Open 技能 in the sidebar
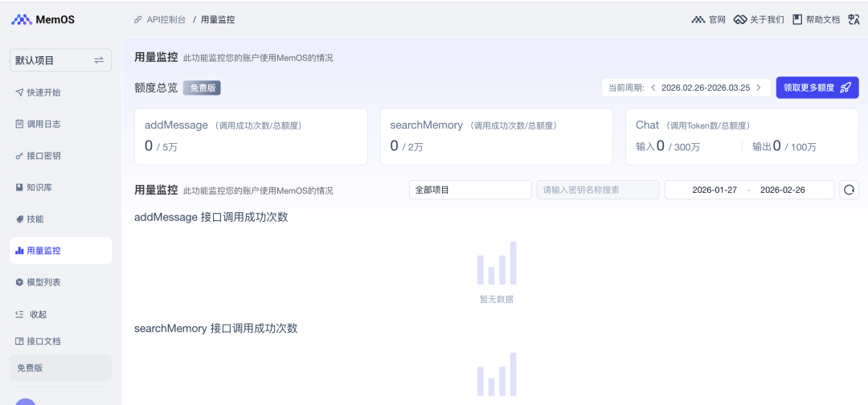Viewport: 868px width, 405px height. coord(61,219)
